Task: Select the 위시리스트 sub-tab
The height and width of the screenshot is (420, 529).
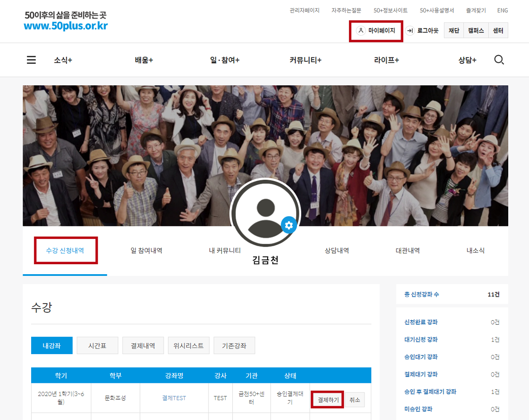Action: (189, 345)
